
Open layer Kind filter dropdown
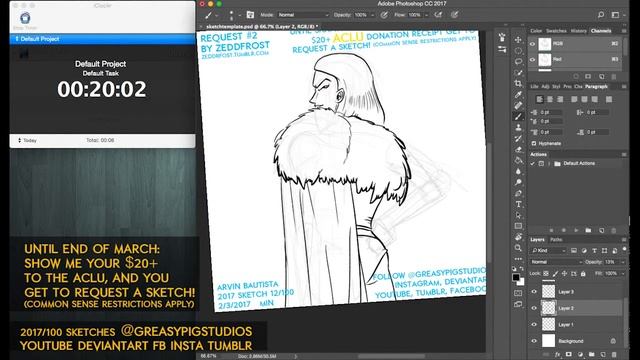click(x=548, y=251)
